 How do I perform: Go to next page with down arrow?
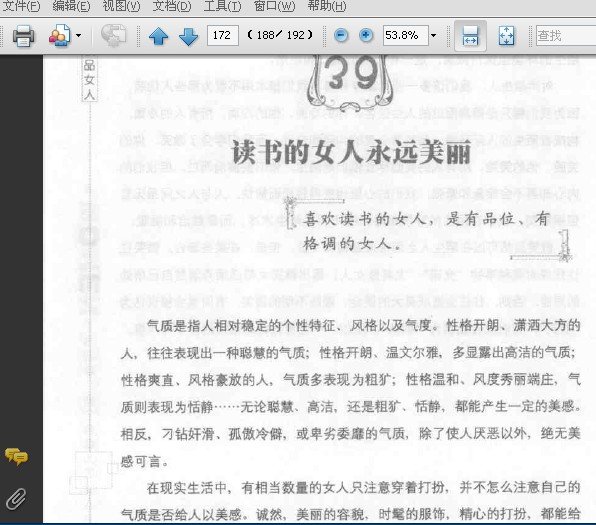(188, 36)
